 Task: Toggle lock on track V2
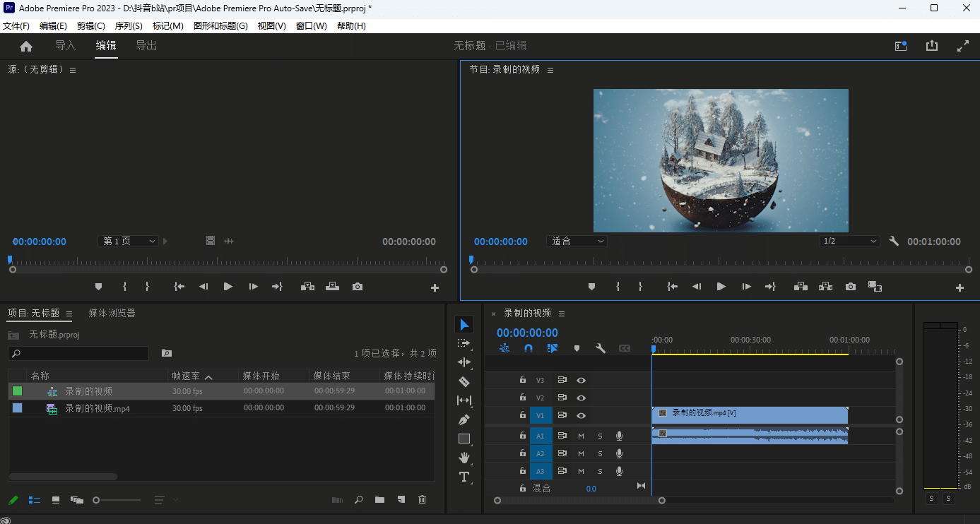coord(523,398)
